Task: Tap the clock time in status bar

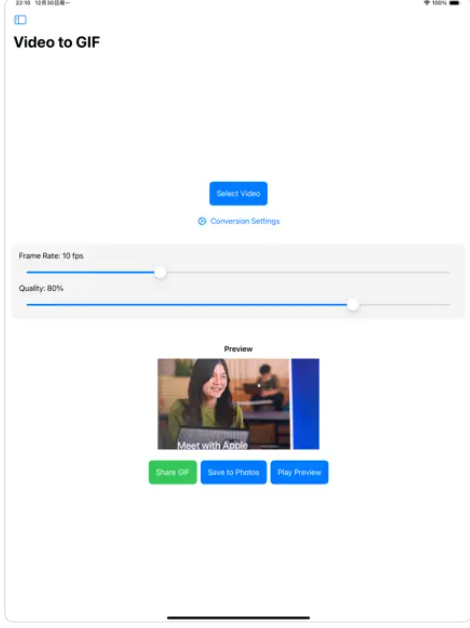Action: coord(23,3)
